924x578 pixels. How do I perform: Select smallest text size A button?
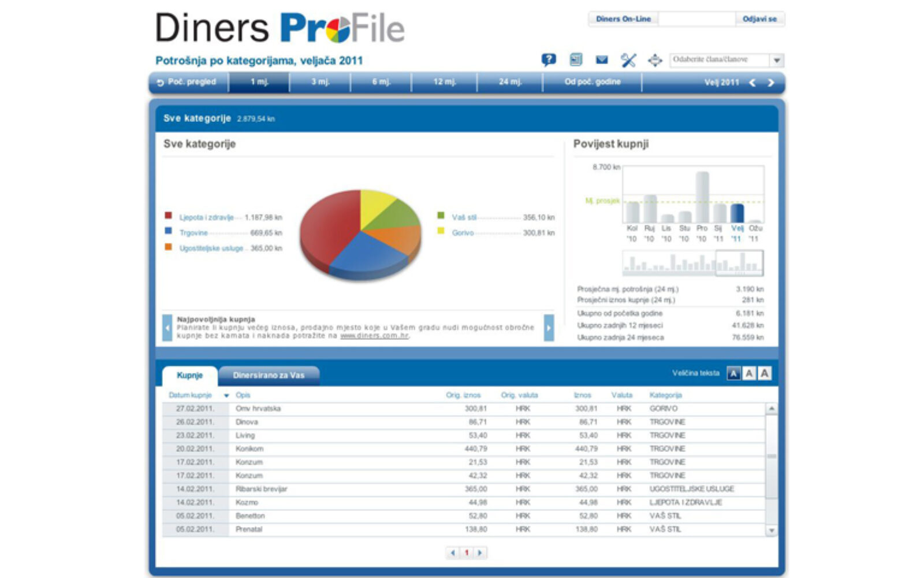point(733,373)
